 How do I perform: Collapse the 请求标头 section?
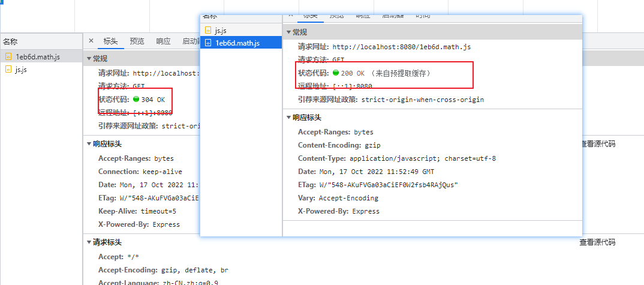(88, 242)
